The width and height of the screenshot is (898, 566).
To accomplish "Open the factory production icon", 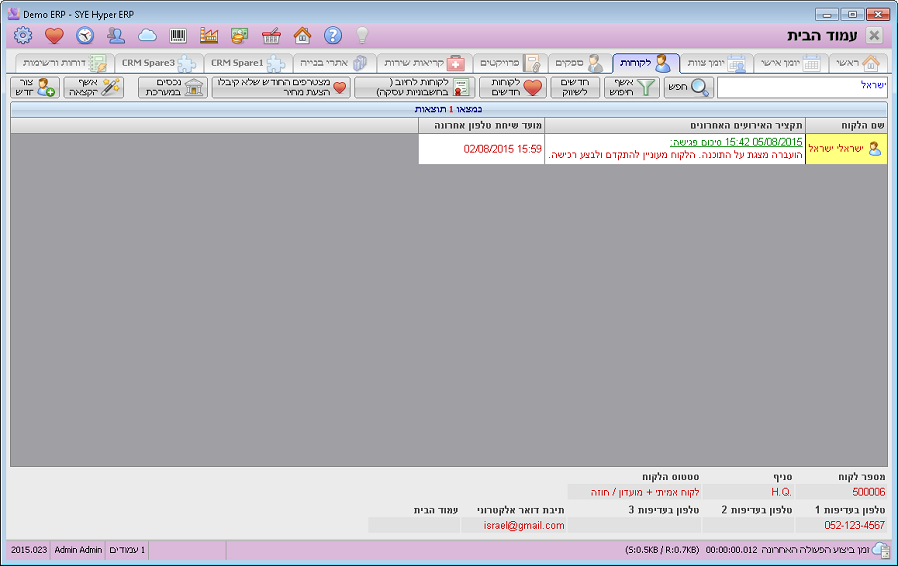I will coord(209,36).
